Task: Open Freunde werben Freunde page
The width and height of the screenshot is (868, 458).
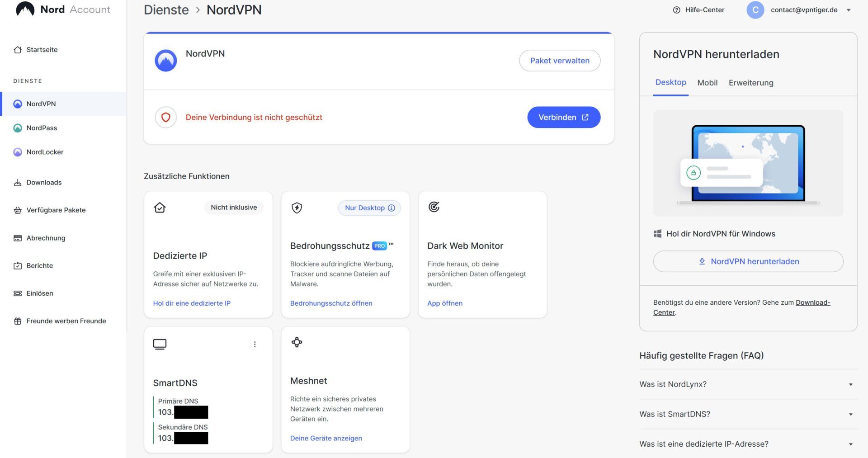Action: point(63,321)
